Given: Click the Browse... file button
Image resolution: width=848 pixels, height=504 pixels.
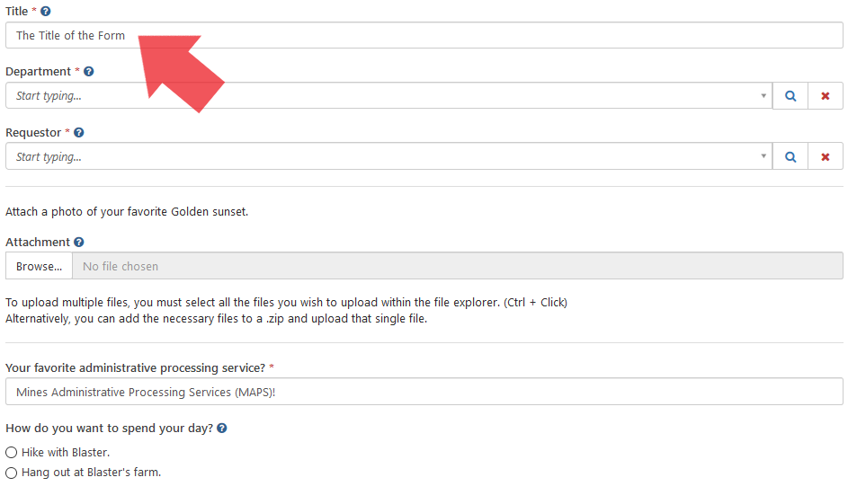Looking at the screenshot, I should click(x=39, y=266).
